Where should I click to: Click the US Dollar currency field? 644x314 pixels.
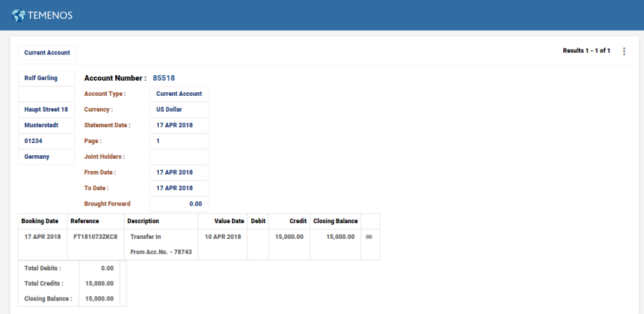(178, 109)
